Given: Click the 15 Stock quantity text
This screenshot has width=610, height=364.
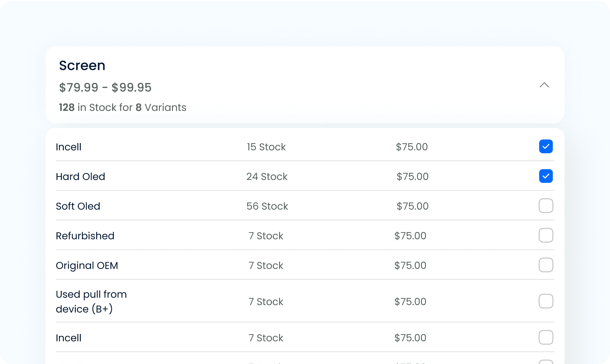Looking at the screenshot, I should point(266,147).
